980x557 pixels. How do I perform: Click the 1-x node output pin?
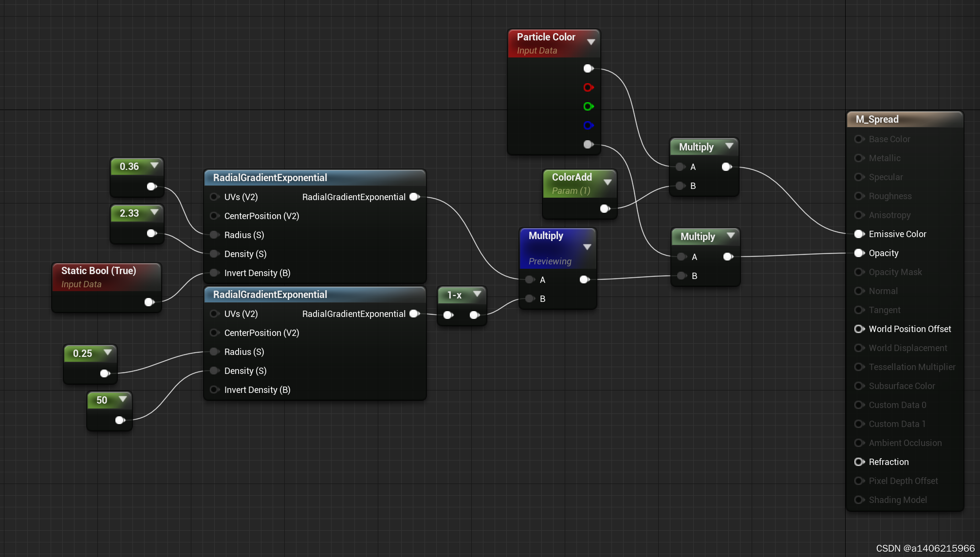coord(474,315)
